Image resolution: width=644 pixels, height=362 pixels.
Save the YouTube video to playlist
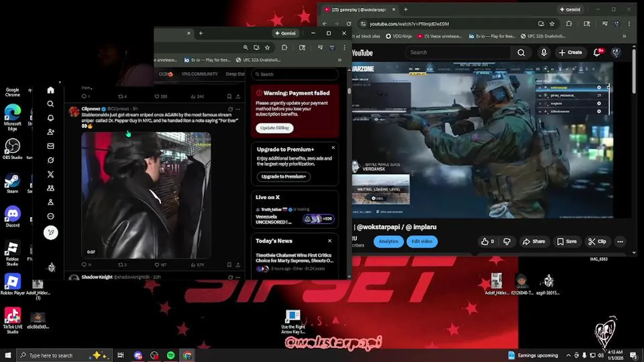point(567,241)
